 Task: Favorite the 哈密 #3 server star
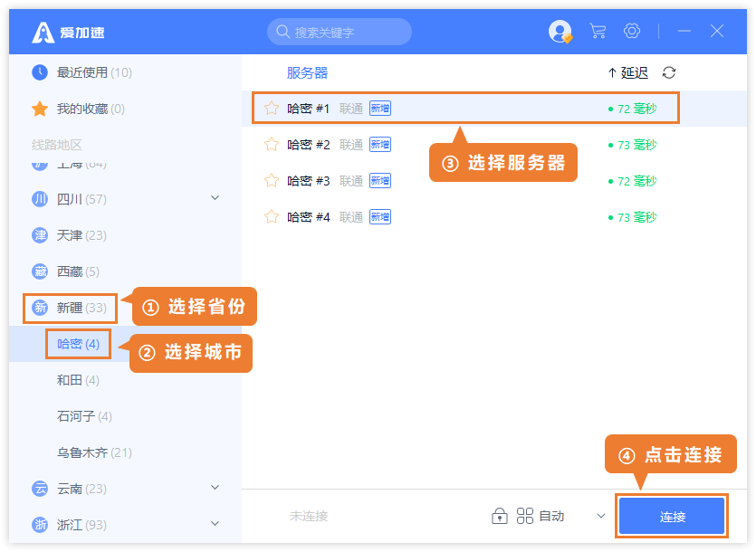[x=272, y=180]
